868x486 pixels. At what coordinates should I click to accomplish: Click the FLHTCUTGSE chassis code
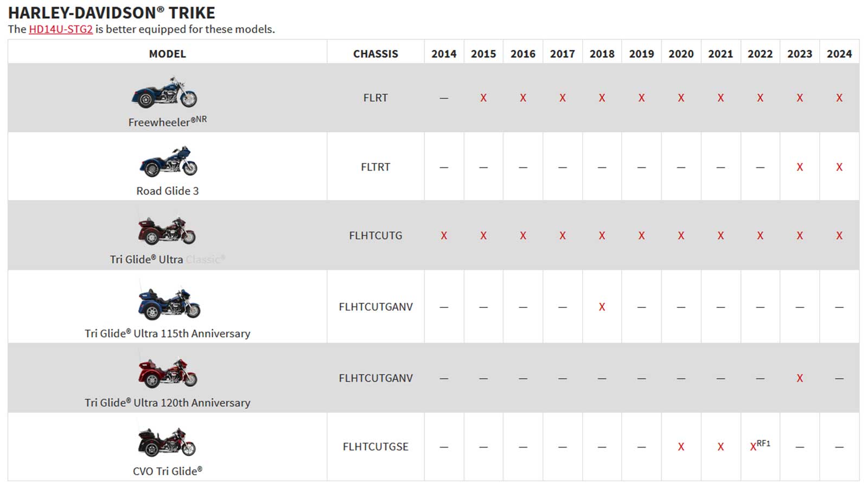[375, 446]
